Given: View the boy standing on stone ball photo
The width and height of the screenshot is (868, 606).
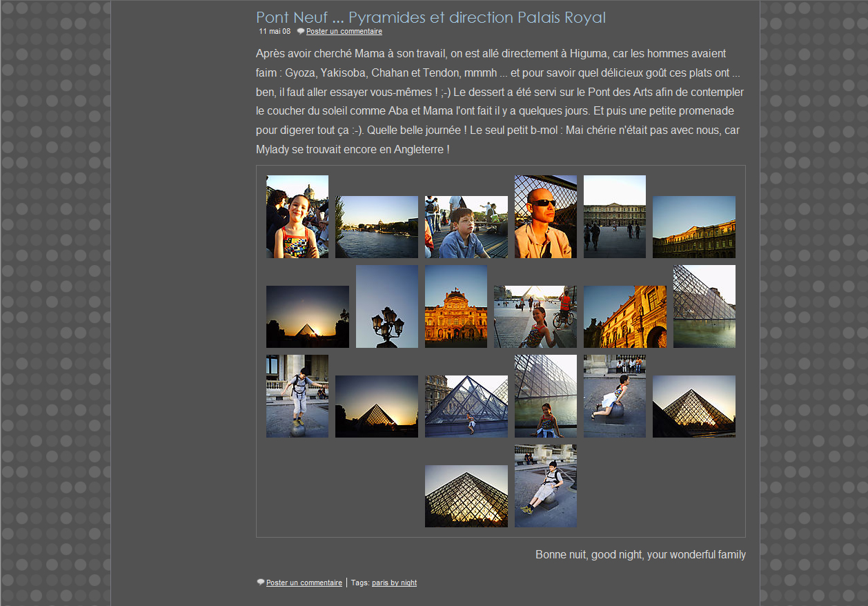Looking at the screenshot, I should tap(297, 396).
